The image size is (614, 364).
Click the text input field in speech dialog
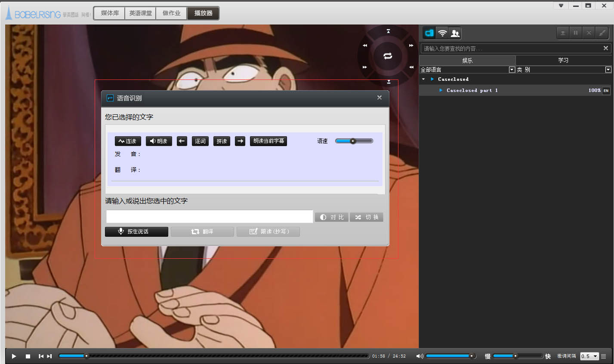coord(210,217)
